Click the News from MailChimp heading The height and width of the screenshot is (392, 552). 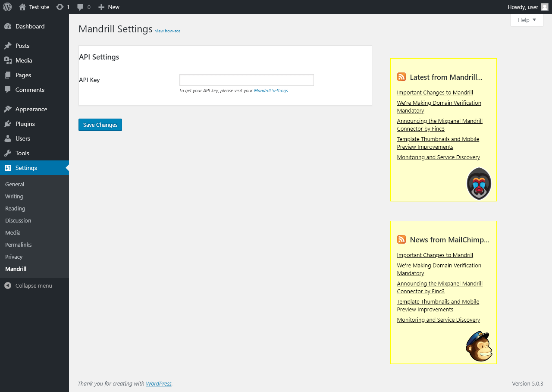coord(449,240)
